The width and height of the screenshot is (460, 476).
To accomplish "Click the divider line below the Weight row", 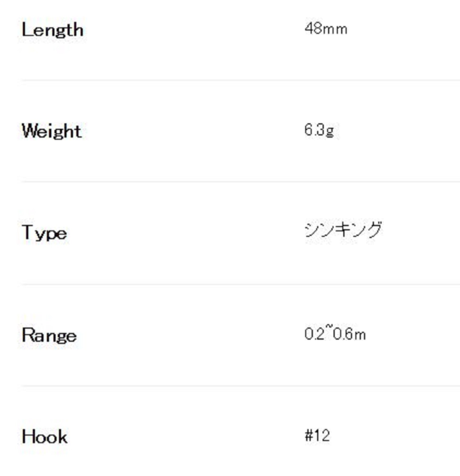I will 240,181.
